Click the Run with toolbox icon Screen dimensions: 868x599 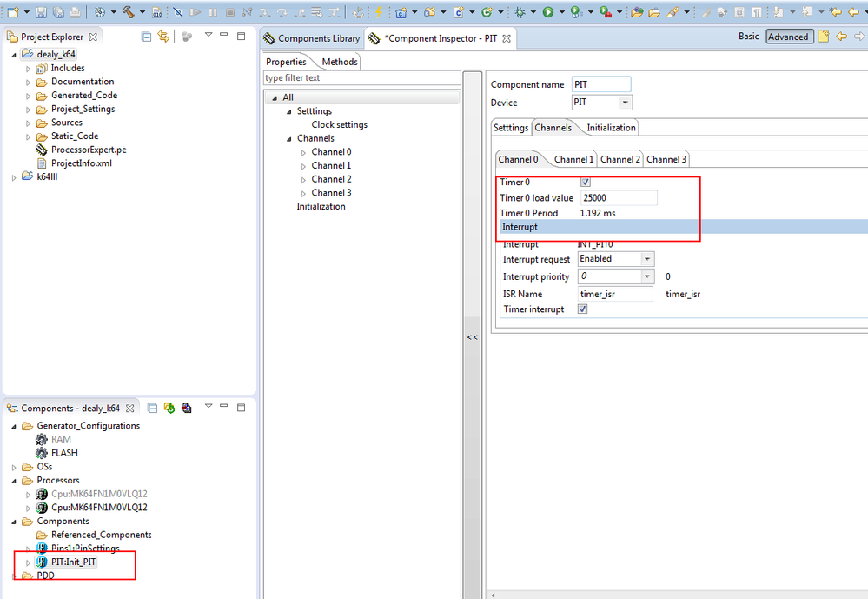(605, 11)
